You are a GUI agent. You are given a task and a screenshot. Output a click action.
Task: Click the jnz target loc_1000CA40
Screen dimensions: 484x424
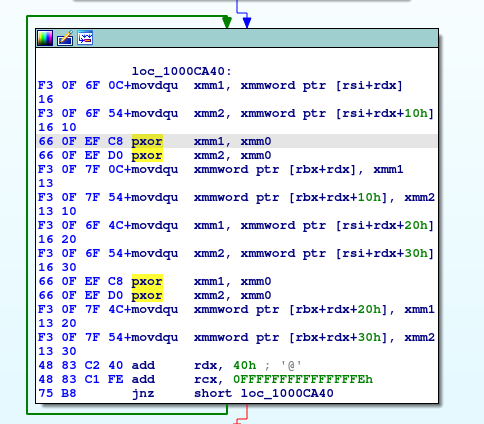tap(287, 393)
